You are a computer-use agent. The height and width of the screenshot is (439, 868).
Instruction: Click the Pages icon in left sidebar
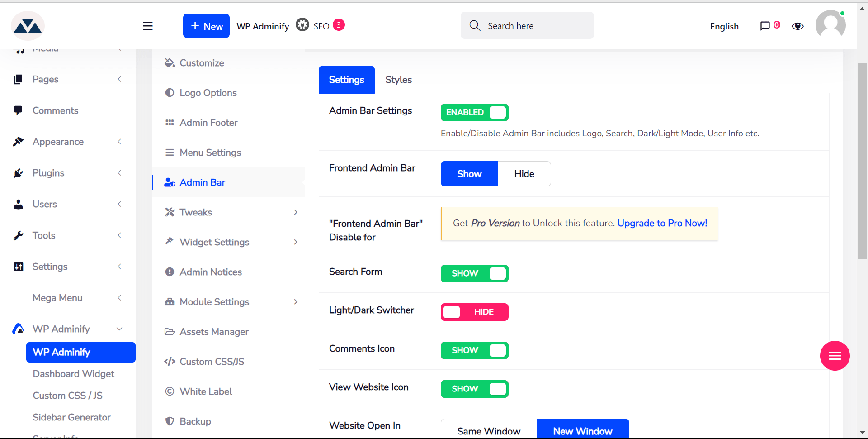18,79
